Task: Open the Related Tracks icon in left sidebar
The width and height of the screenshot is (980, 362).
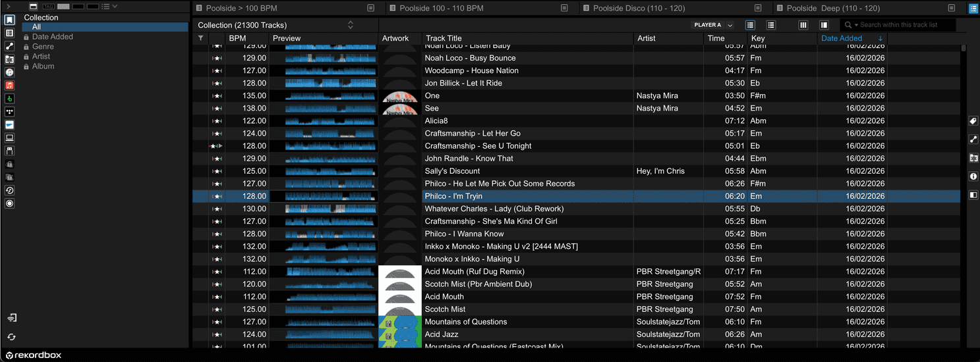Action: click(x=9, y=46)
